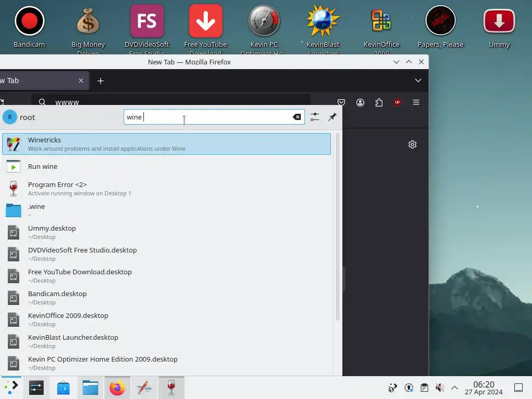Clear the launcher search text
This screenshot has width=532, height=399.
[x=297, y=117]
